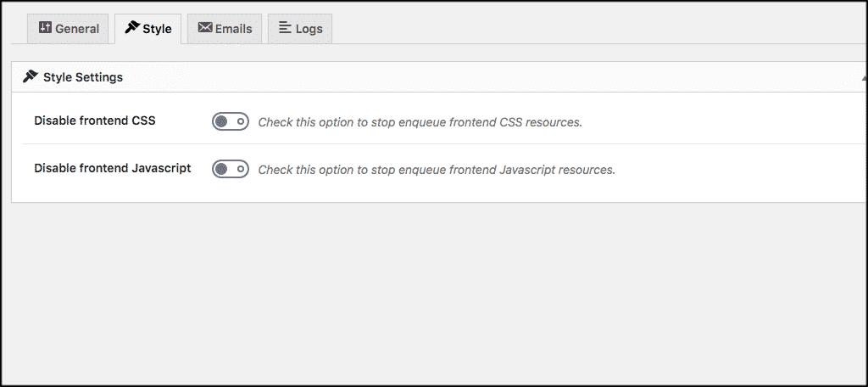Image resolution: width=868 pixels, height=387 pixels.
Task: Select the Style tab label
Action: click(157, 29)
